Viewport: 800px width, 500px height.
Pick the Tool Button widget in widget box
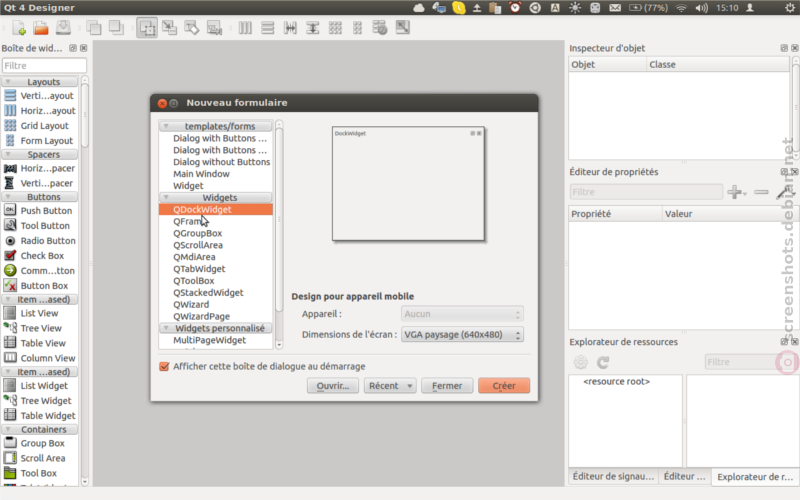coord(39,226)
